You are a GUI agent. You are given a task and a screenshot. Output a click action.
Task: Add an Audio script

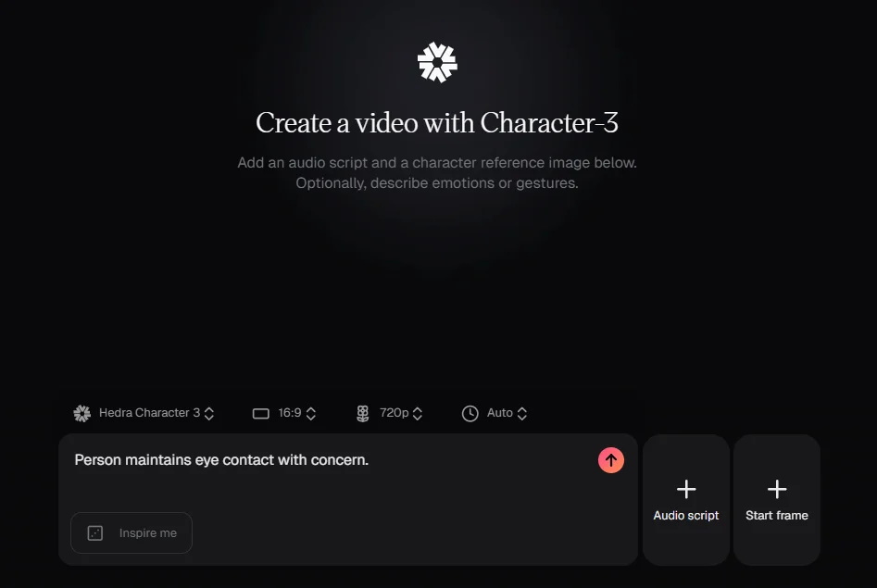(x=686, y=500)
